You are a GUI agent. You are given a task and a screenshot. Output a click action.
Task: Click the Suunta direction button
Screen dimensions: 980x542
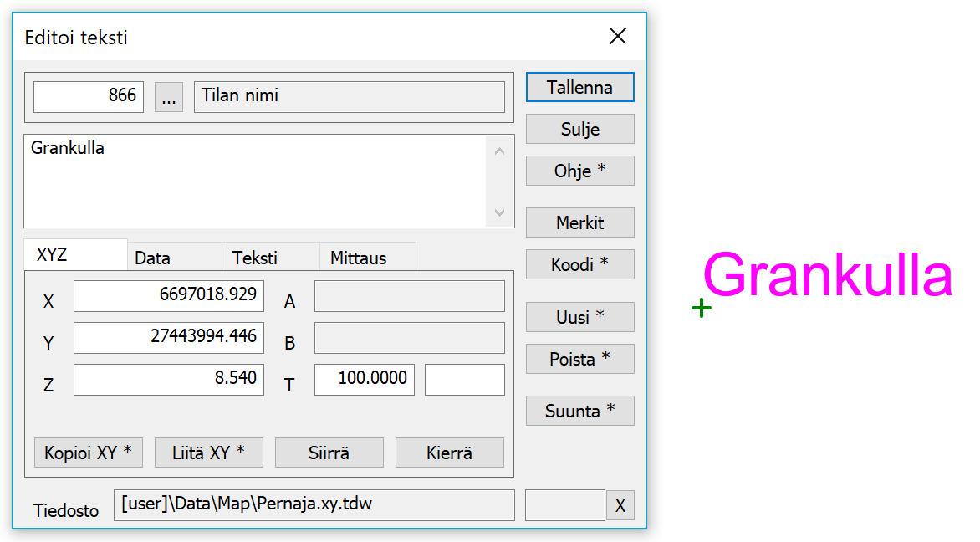point(579,411)
